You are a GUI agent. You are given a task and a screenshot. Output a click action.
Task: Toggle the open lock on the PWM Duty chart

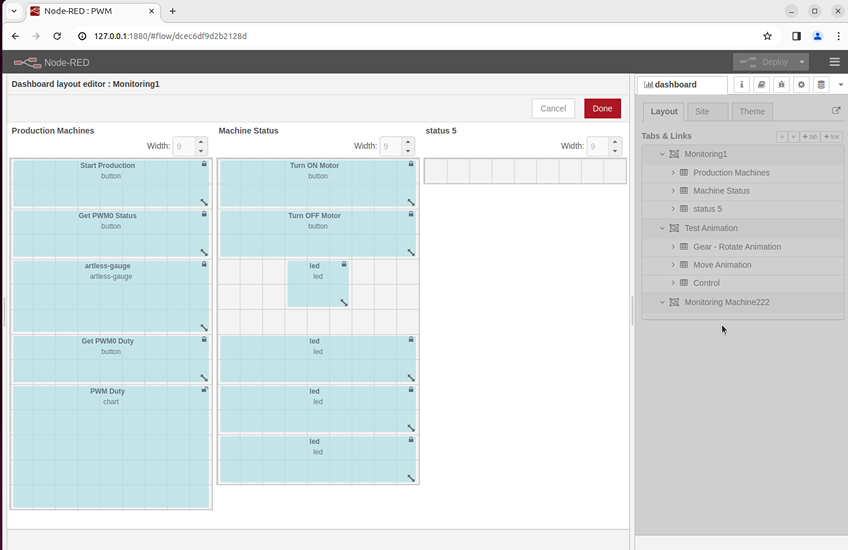coord(204,390)
